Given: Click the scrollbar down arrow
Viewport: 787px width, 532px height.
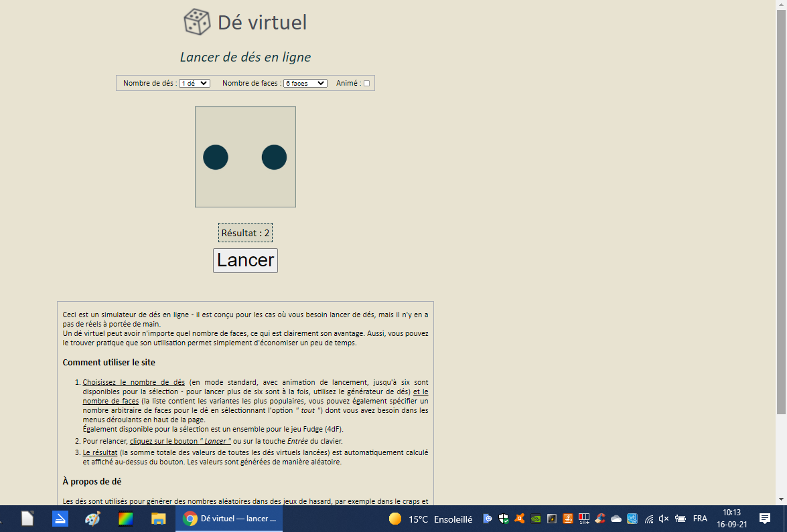Looking at the screenshot, I should click(781, 500).
